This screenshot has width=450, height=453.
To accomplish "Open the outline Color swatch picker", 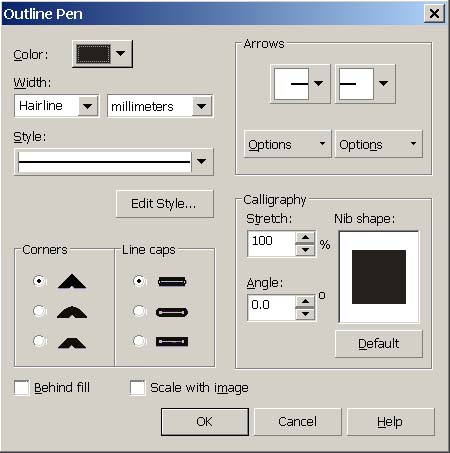I will (x=102, y=54).
